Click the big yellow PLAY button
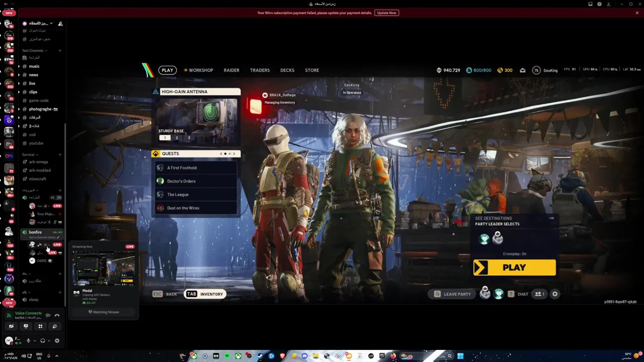The height and width of the screenshot is (362, 644). (514, 267)
